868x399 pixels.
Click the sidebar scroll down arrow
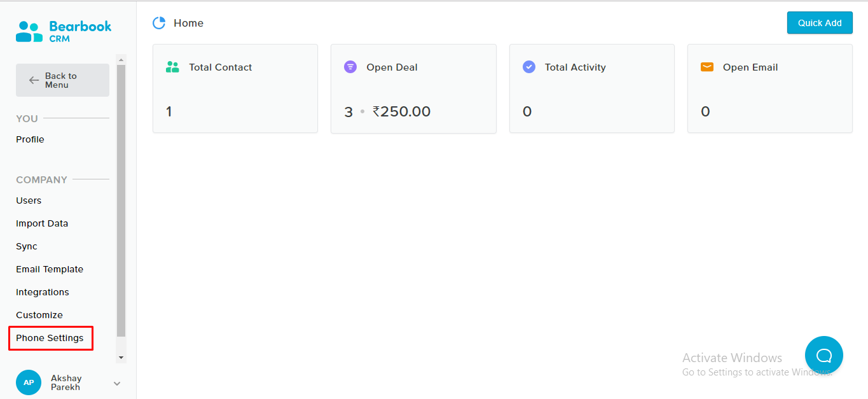click(x=121, y=358)
